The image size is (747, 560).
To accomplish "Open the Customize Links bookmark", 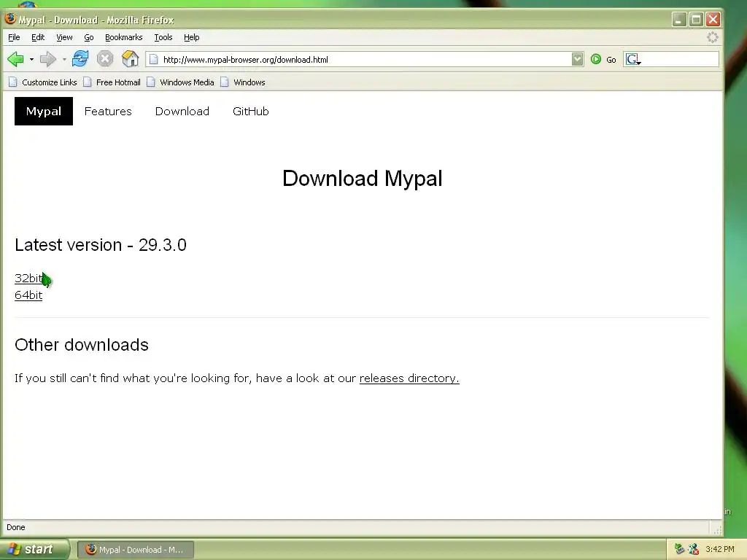I will (43, 82).
